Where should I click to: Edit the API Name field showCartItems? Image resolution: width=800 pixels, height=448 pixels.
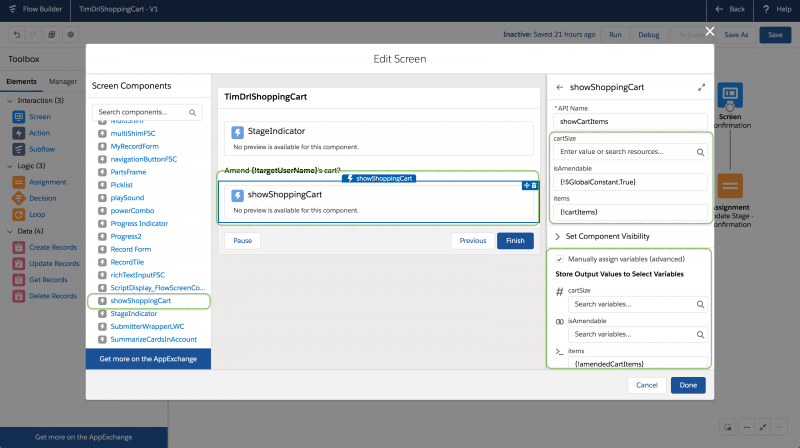(631, 121)
